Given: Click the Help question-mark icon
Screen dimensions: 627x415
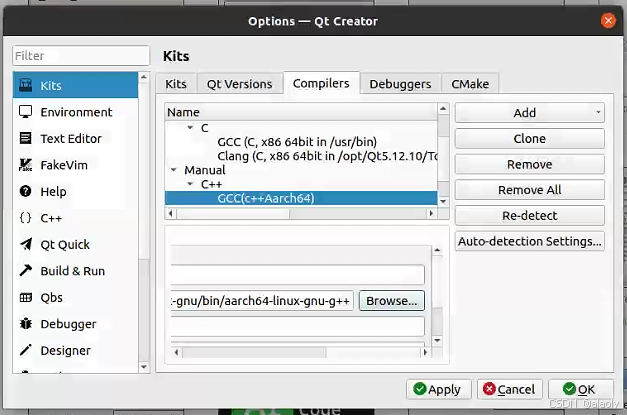Looking at the screenshot, I should (26, 192).
